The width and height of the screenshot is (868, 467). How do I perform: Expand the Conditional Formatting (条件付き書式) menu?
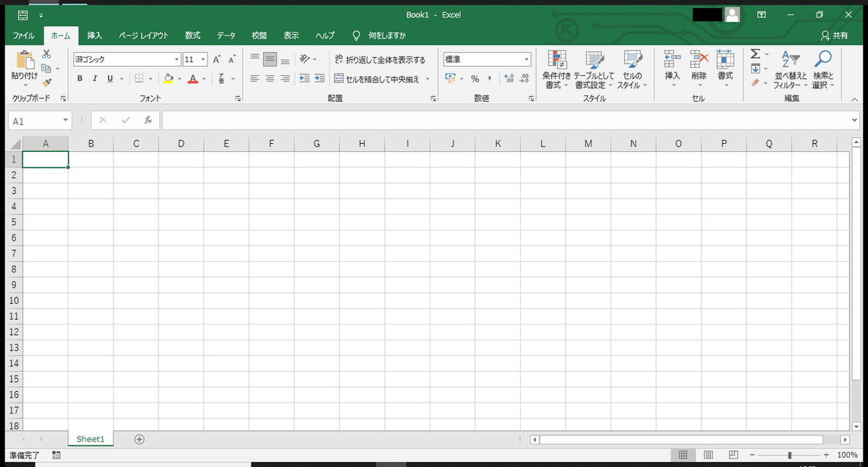click(557, 69)
